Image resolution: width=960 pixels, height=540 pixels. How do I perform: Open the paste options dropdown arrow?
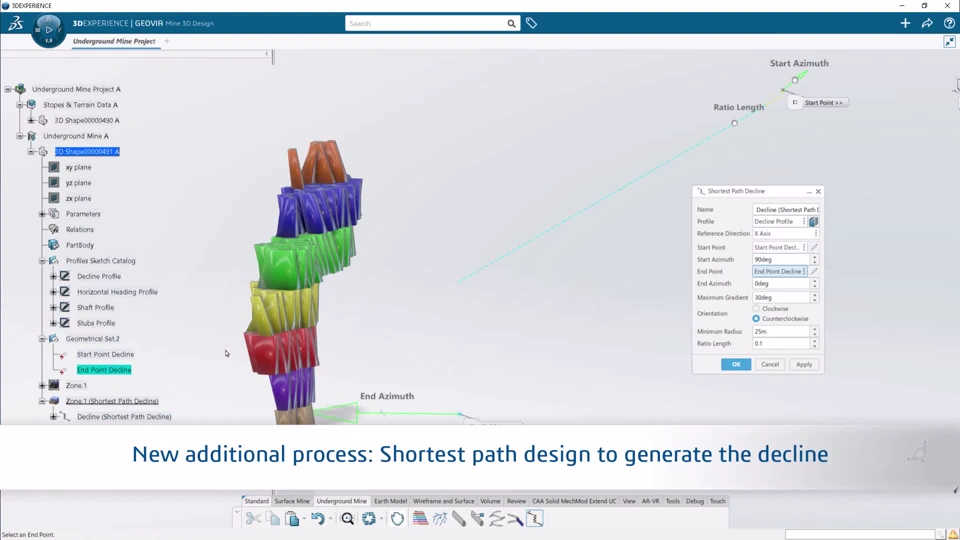pos(302,519)
